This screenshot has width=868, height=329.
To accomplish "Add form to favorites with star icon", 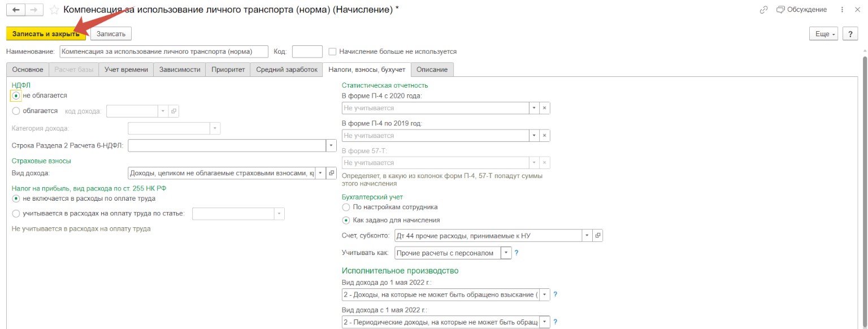I will 54,10.
